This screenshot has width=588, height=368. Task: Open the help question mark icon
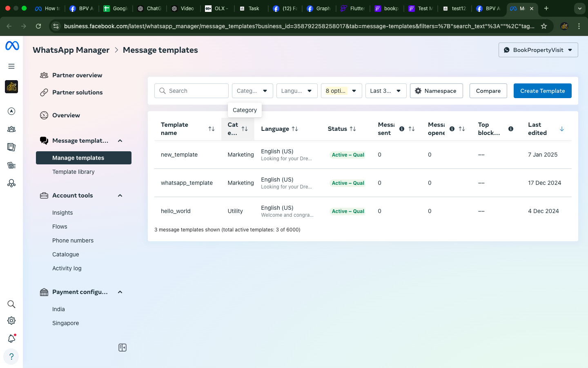point(11,357)
